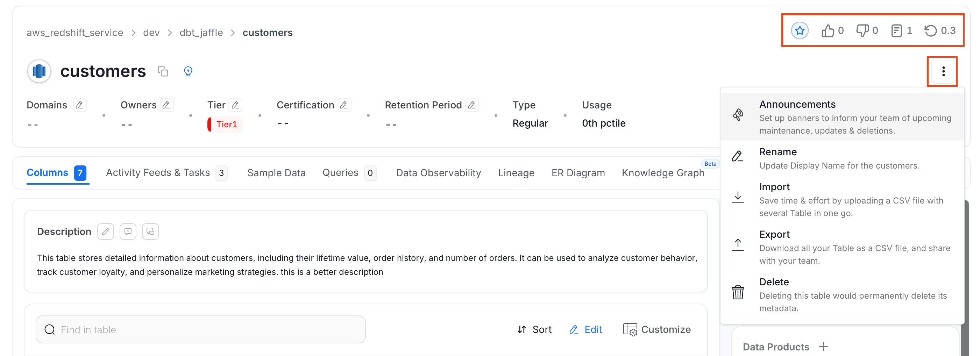Open the Sort options
This screenshot has width=980, height=356.
point(534,329)
